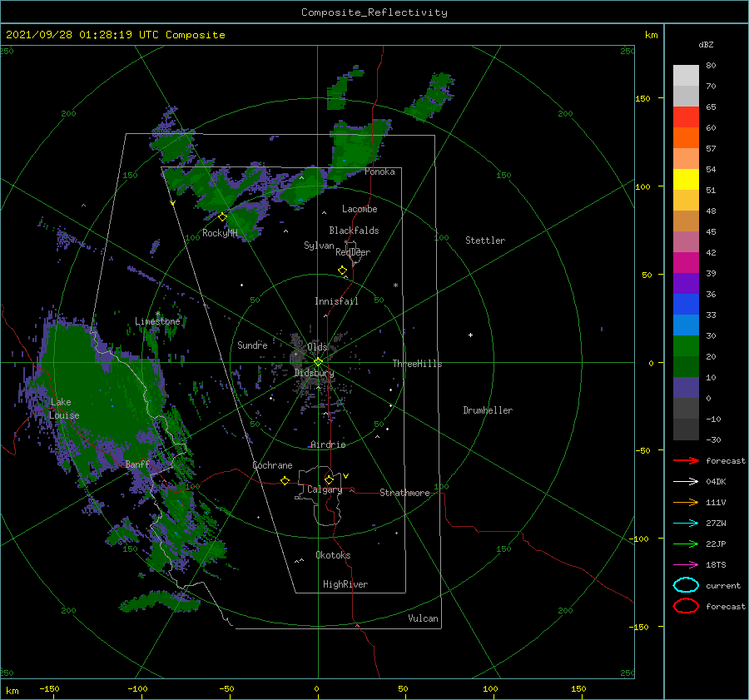Click the Strathmore label
Screen dimensions: 749x700
tap(404, 493)
